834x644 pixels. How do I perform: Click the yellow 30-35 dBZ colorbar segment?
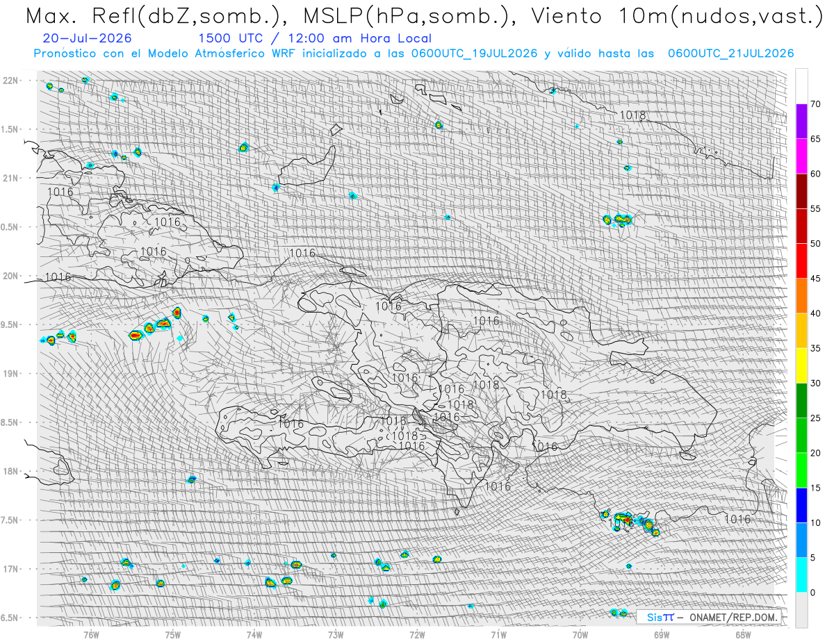pyautogui.click(x=802, y=365)
